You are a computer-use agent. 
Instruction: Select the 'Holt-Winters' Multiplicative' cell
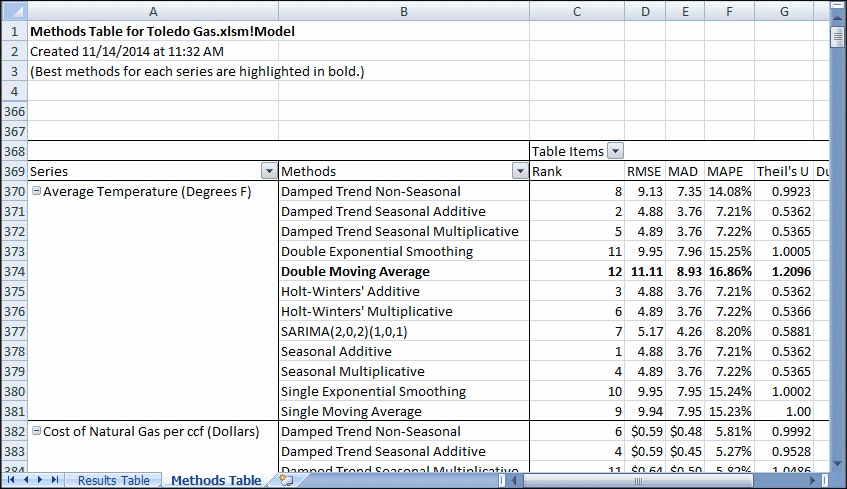point(404,311)
